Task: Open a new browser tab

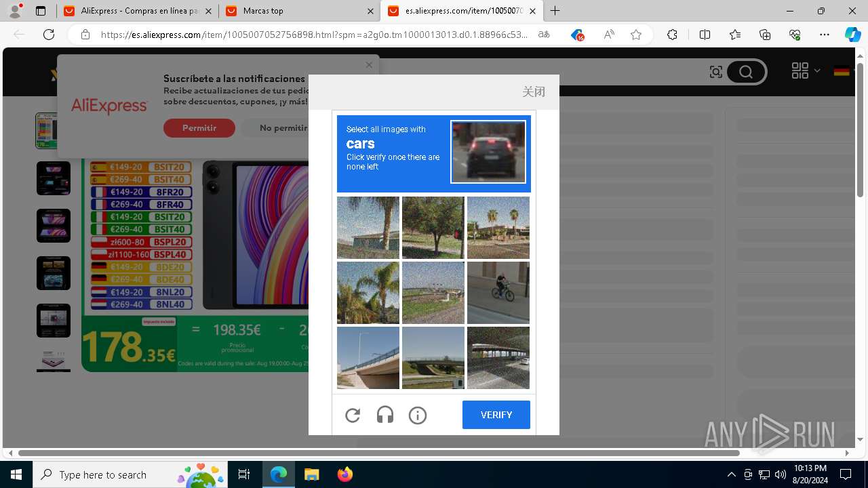Action: tap(555, 11)
